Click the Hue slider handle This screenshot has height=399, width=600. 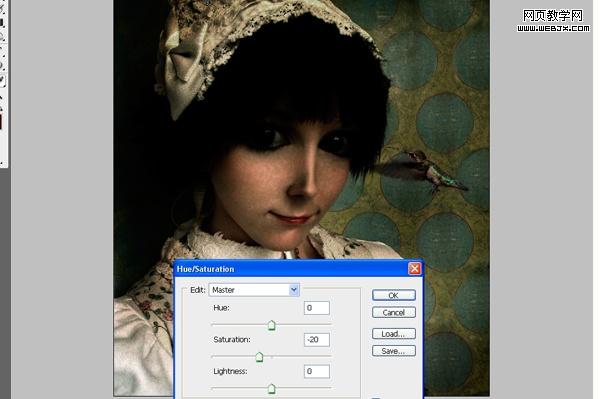(271, 326)
